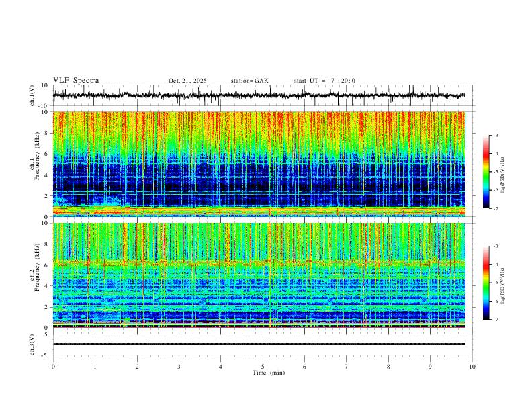
Task: Click the ch.1 voltage waveform trace
Action: [x=259, y=95]
